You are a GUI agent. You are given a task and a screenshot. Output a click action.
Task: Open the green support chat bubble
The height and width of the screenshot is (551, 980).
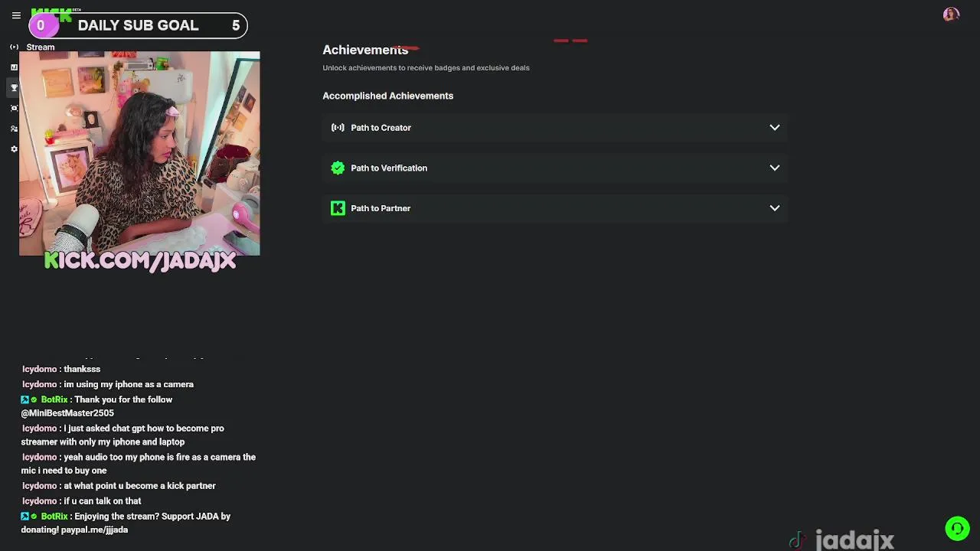pyautogui.click(x=957, y=529)
